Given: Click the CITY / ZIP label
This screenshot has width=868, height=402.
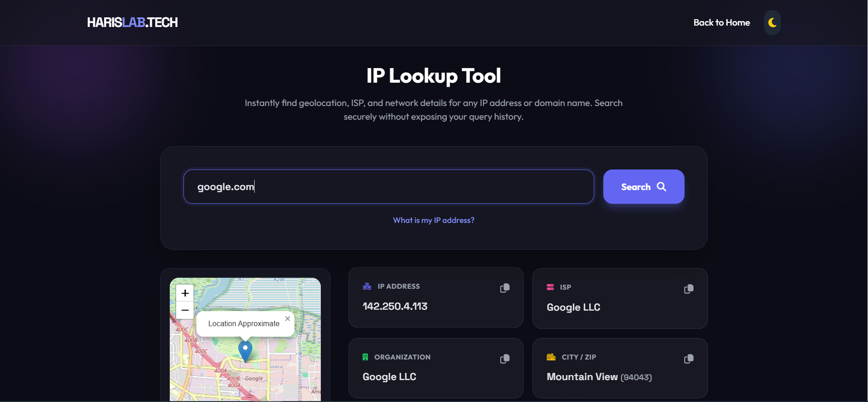Looking at the screenshot, I should [x=579, y=357].
